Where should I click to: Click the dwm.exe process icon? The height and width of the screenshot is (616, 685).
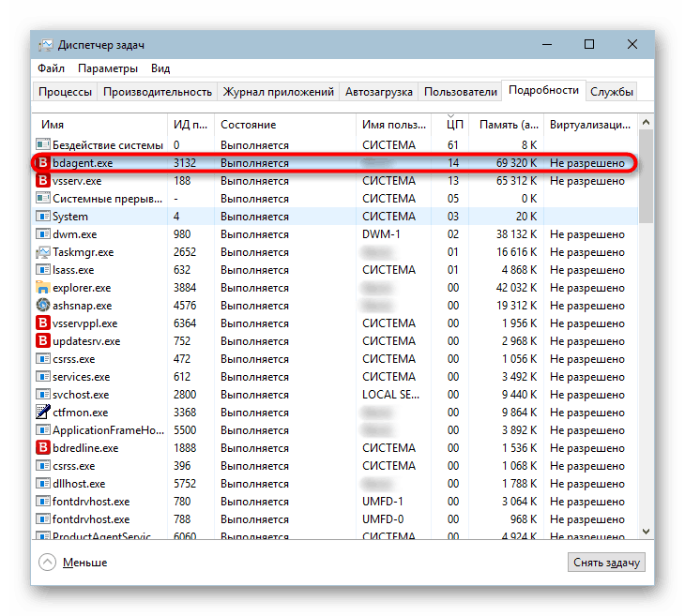(43, 234)
